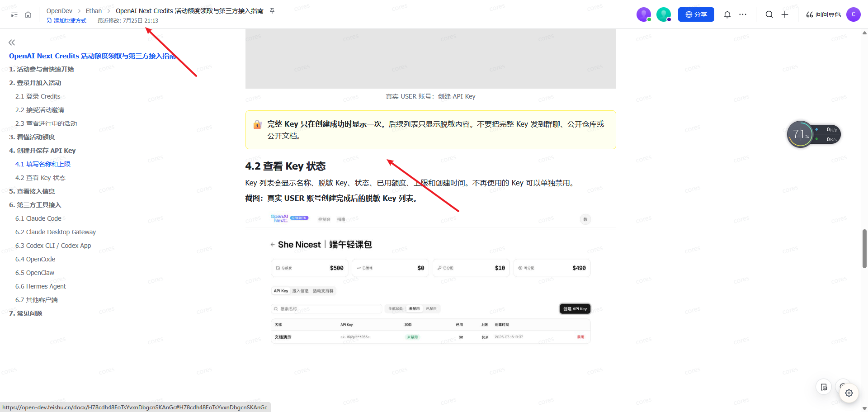Open the more options ellipsis menu
The height and width of the screenshot is (412, 868).
[743, 14]
